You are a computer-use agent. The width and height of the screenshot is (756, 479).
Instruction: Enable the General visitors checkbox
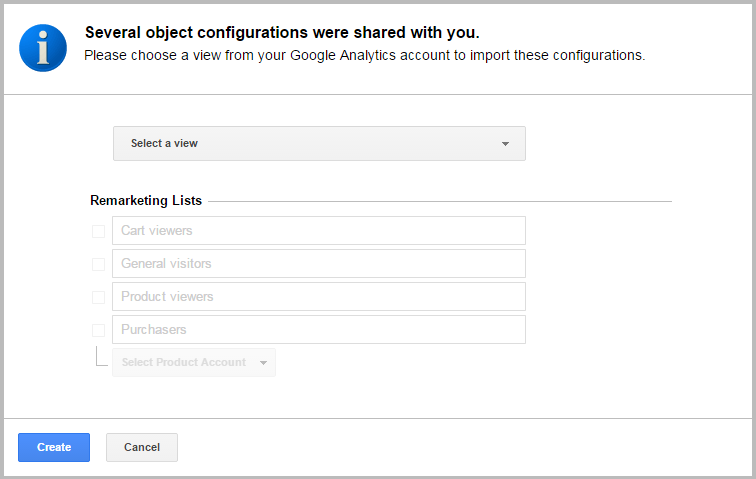(x=98, y=264)
